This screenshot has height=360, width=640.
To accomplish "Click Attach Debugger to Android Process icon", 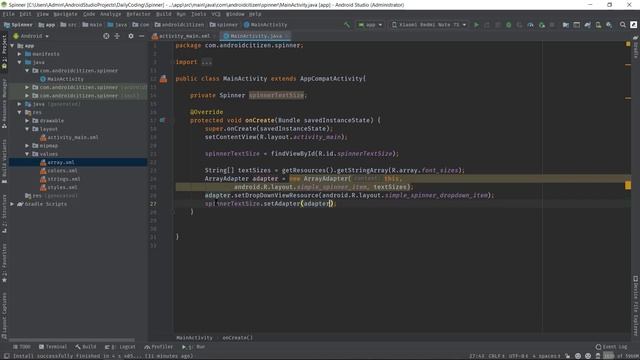I will [542, 25].
